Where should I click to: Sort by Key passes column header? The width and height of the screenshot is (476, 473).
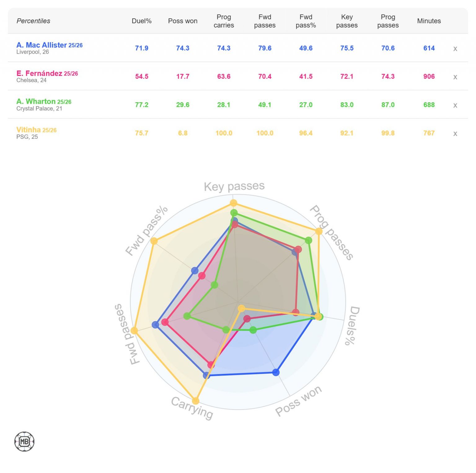point(347,21)
